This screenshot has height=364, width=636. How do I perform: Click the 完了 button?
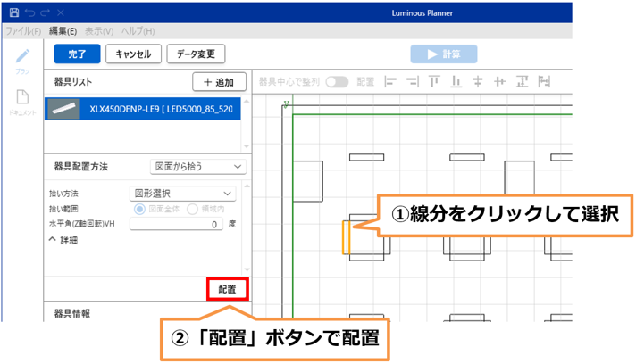(77, 54)
